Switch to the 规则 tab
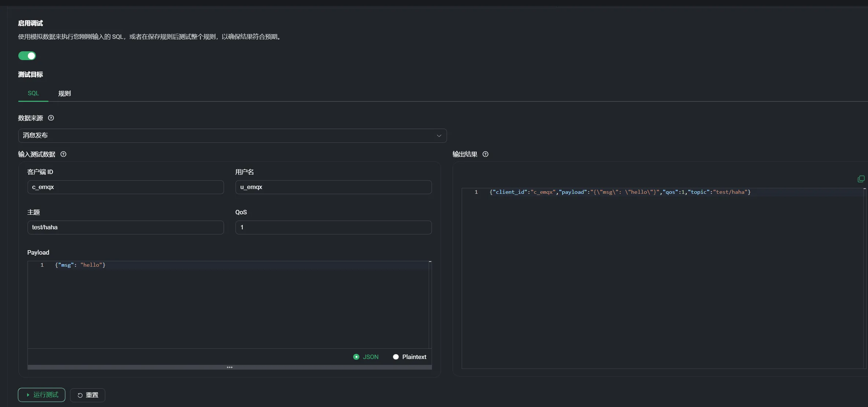Viewport: 868px width, 407px height. tap(65, 93)
